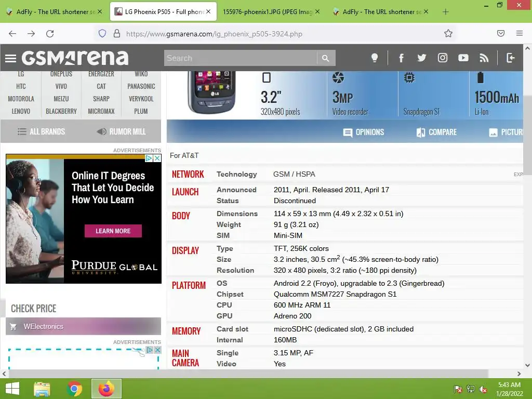Click the padlock site info icon
Viewport: 532px width, 399px height.
(117, 33)
